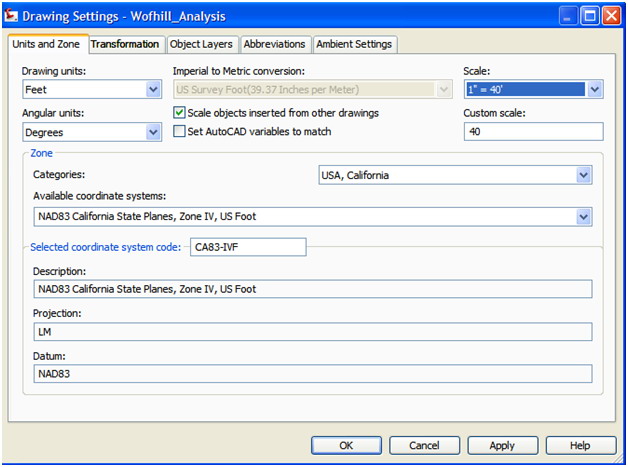Viewport: 628px width, 467px height.
Task: Expand the Drawing units dropdown showing Feet
Action: point(92,89)
